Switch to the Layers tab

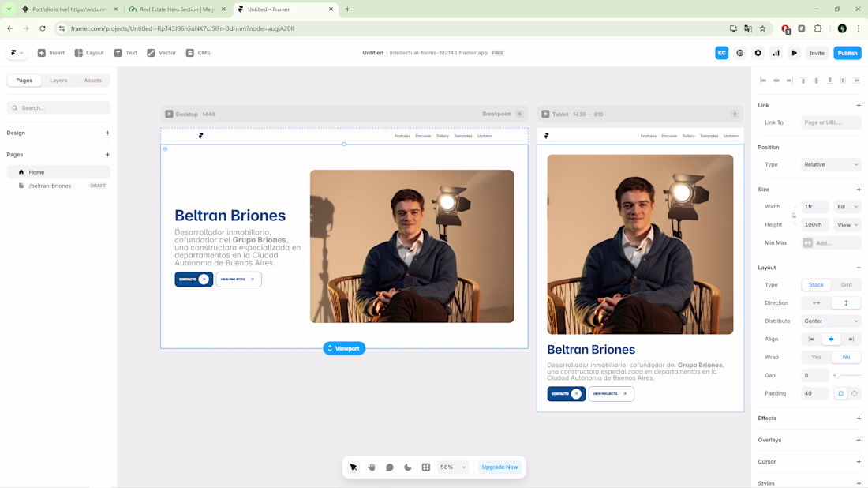(x=58, y=81)
